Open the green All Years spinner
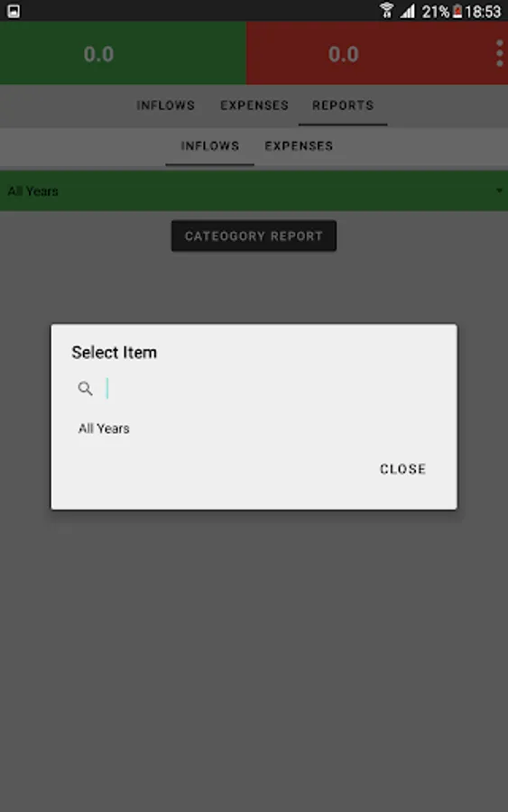The image size is (508, 812). click(x=254, y=190)
